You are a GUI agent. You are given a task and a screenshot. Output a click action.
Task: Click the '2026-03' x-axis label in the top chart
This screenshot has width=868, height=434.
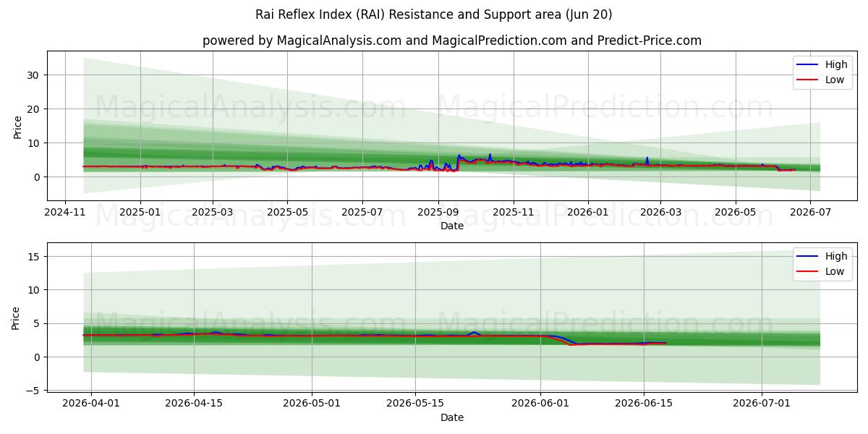point(660,213)
